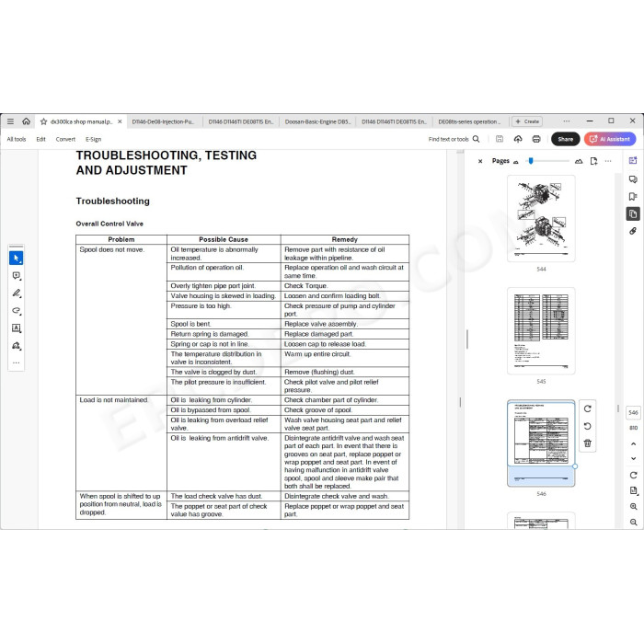Choose the Select tool in quick toolbar
This screenshot has width=644, height=644.
point(16,259)
